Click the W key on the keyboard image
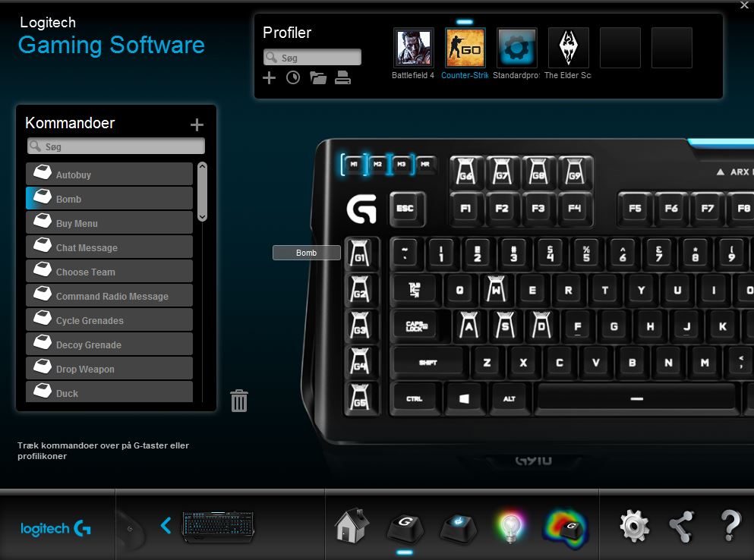 pyautogui.click(x=497, y=289)
